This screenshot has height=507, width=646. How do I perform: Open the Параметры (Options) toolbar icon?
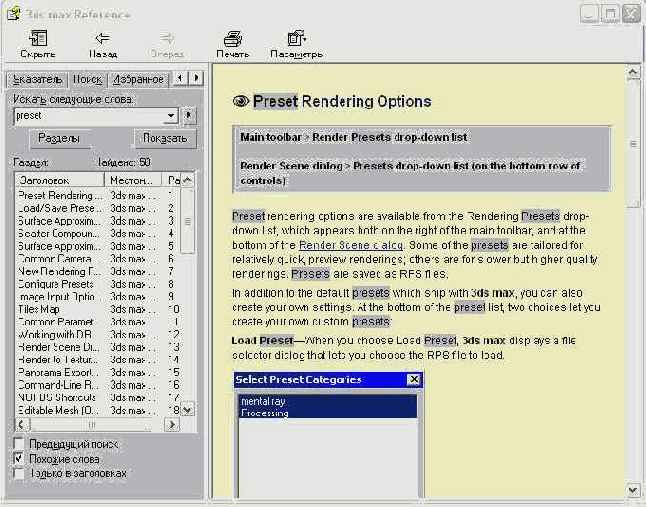(x=296, y=38)
